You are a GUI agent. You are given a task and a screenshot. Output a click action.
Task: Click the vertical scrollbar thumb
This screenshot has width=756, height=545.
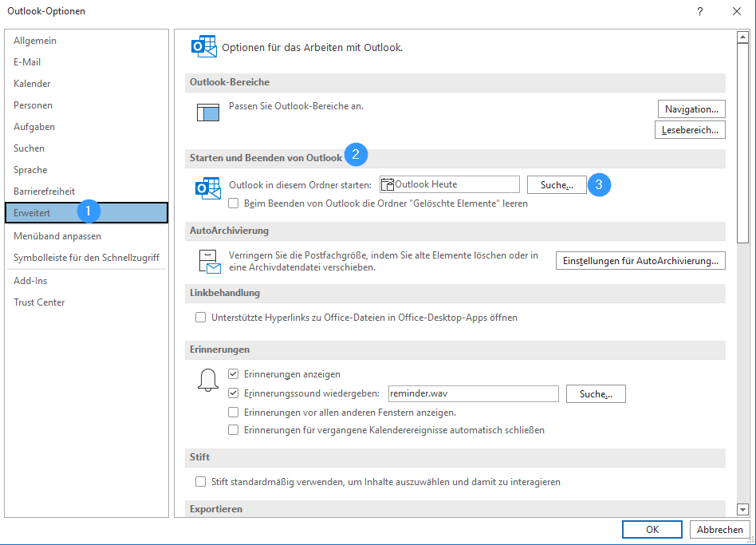tap(742, 143)
